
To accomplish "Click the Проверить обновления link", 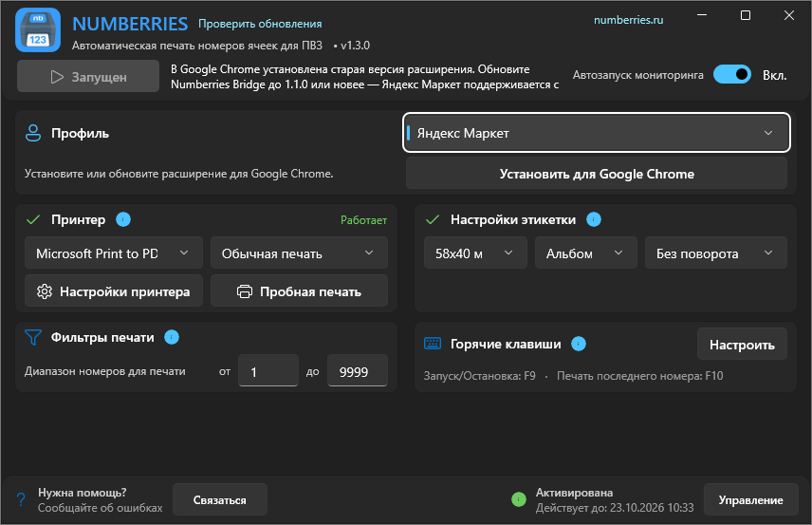I will coord(260,24).
